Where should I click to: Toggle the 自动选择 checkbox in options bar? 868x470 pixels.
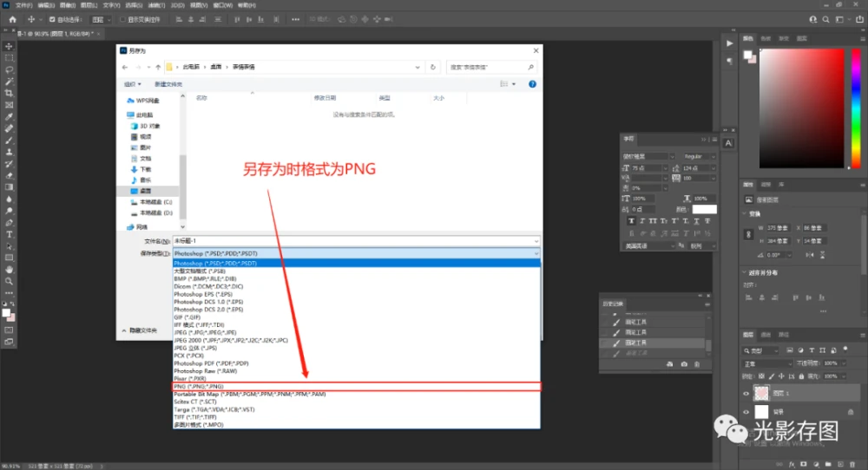pyautogui.click(x=53, y=19)
